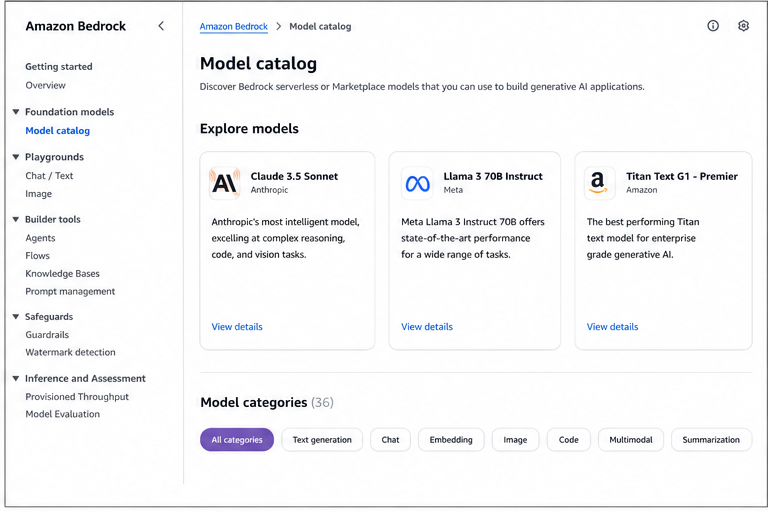This screenshot has width=768, height=512.
Task: Open Prompt management page
Action: pyautogui.click(x=70, y=292)
